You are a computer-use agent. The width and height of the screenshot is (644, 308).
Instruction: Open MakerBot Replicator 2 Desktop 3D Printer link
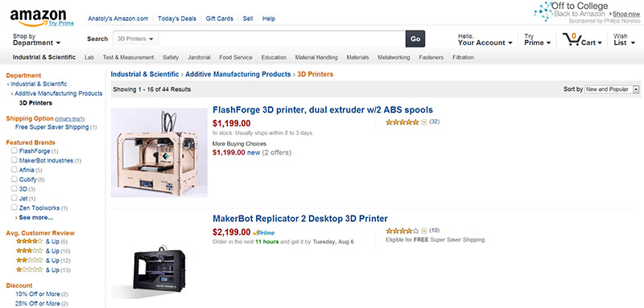click(299, 218)
